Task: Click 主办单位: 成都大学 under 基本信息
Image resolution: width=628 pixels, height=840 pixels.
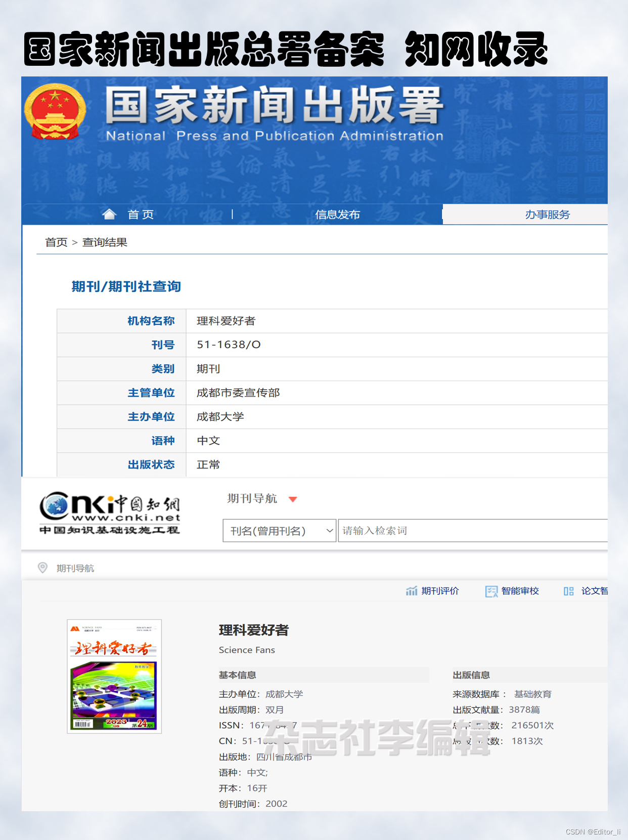Action: [261, 694]
